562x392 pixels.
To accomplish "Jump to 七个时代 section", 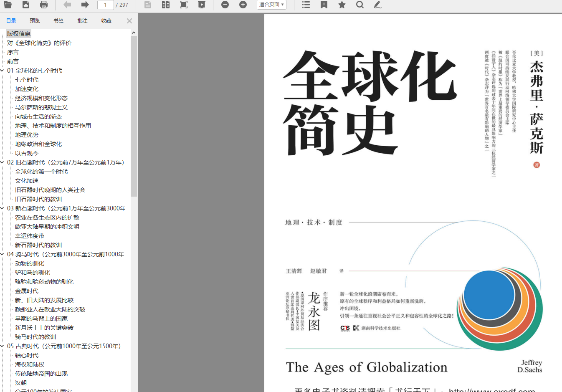I will 27,80.
